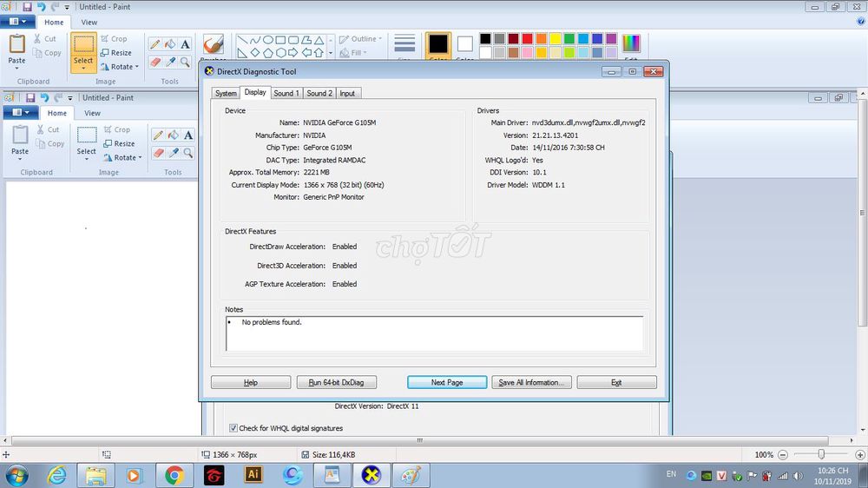This screenshot has width=868, height=488.
Task: Choose the Up arrow shape in the gallery
Action: coord(319,53)
